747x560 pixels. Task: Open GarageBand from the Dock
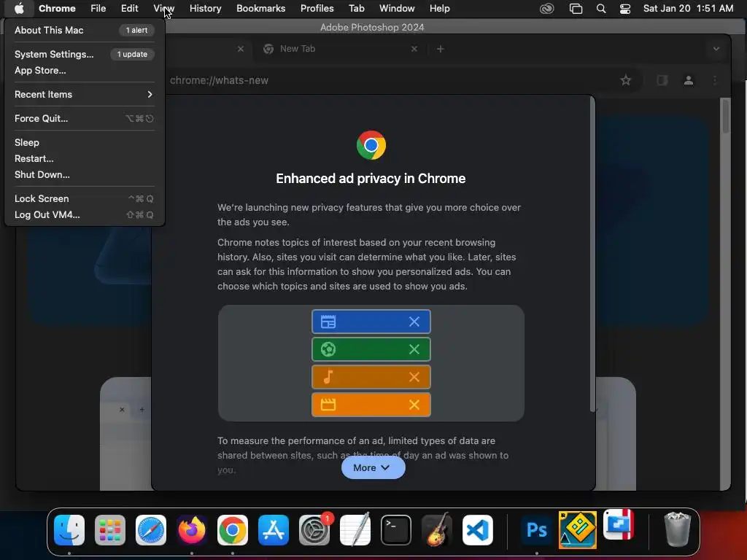coord(437,529)
